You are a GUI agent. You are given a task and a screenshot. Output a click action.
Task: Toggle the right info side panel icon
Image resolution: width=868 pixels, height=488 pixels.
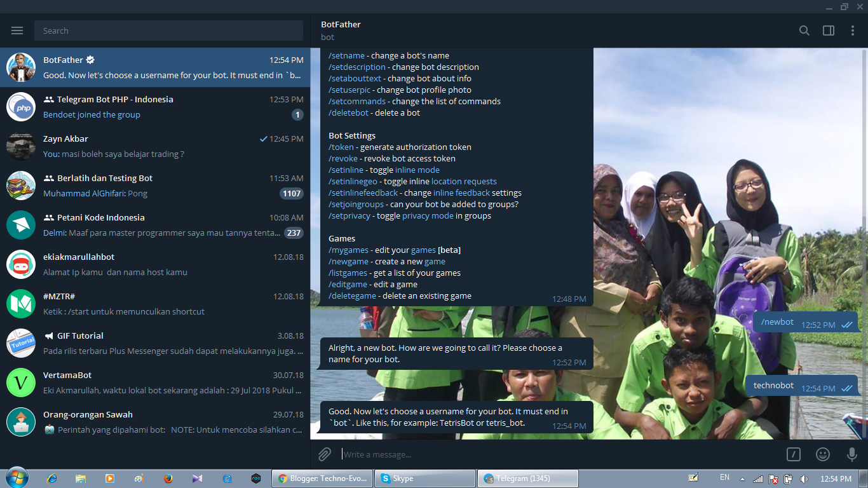click(x=829, y=30)
